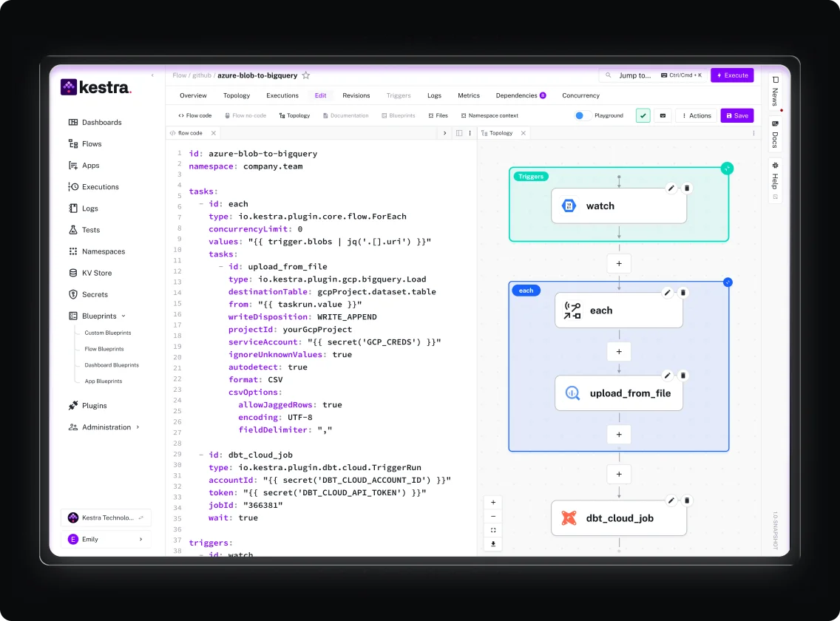840x621 pixels.
Task: Add task above dbt_cloud_job node
Action: point(619,474)
